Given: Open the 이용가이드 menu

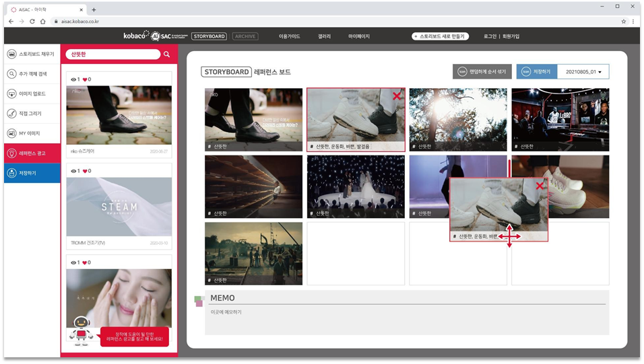Looking at the screenshot, I should click(x=290, y=36).
